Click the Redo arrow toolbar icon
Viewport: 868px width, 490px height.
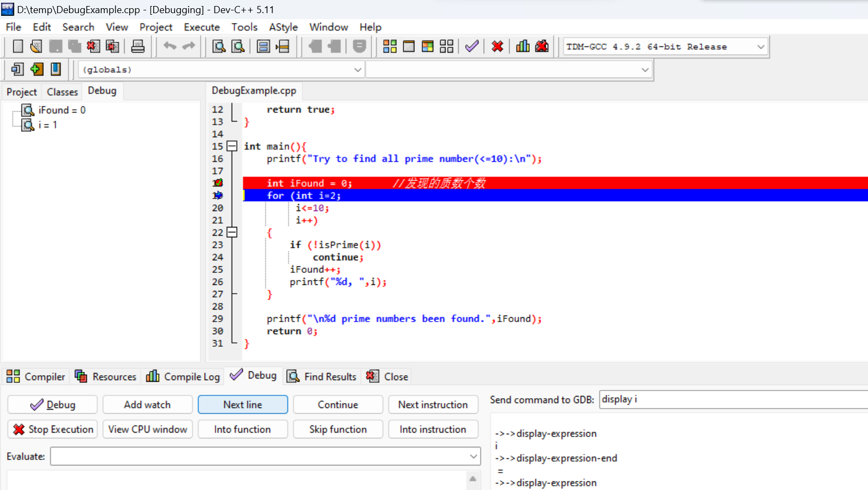[189, 46]
